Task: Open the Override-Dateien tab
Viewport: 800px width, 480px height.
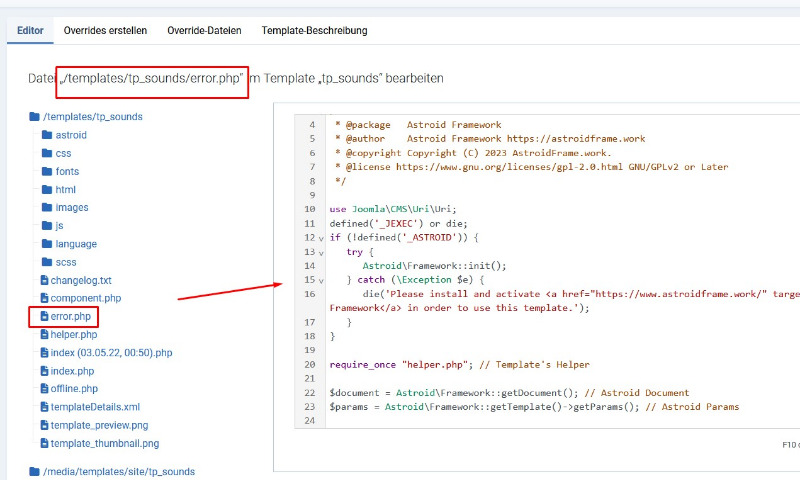Action: [204, 31]
